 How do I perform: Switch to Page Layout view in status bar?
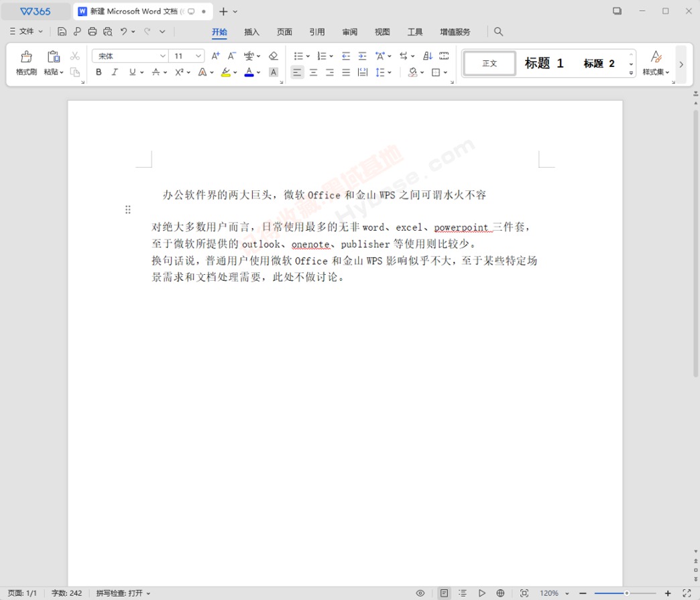pyautogui.click(x=444, y=593)
